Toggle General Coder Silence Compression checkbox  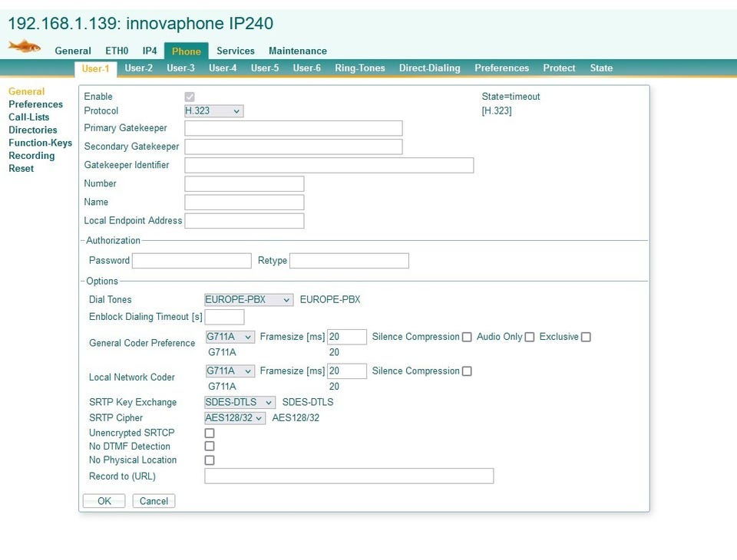pyautogui.click(x=467, y=338)
